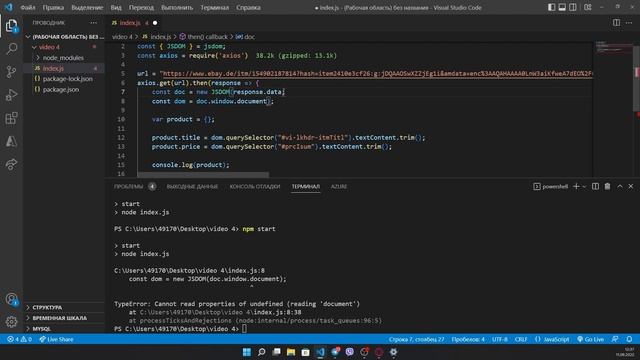This screenshot has width=640, height=360.
Task: Open package-lock.json in Explorer
Action: click(x=64, y=79)
